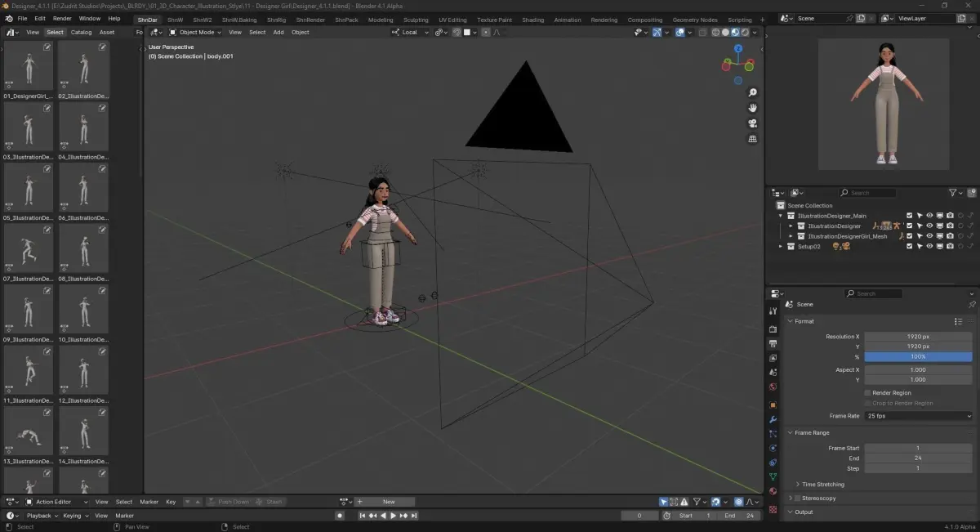Enable the Stereoscopy checkbox

[x=798, y=498]
